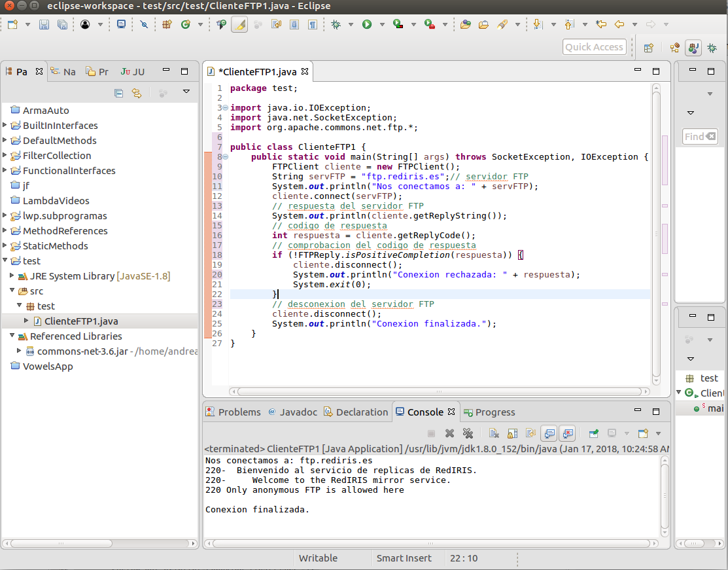Click the Open Console icon
Screen dimensions: 728x570
pyautogui.click(x=643, y=433)
